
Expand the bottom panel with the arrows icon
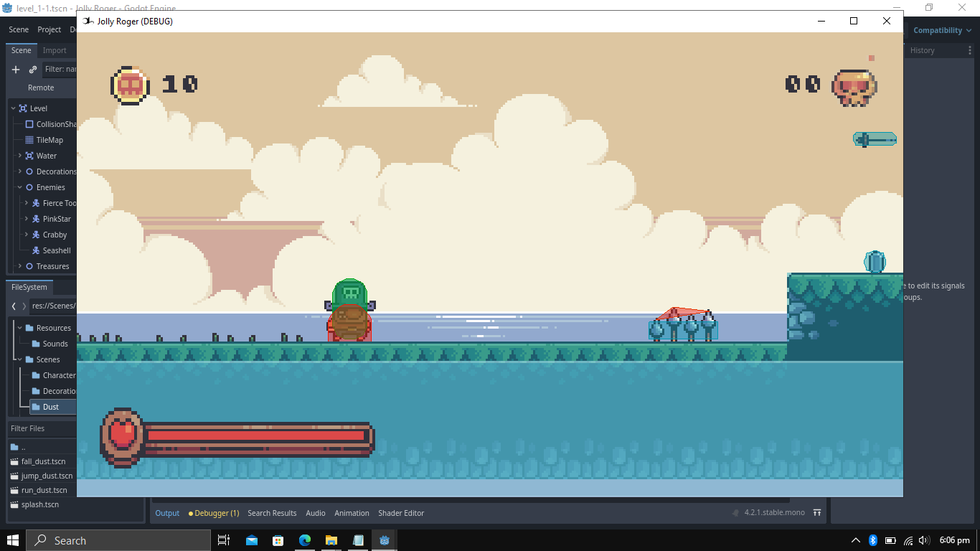(x=816, y=513)
